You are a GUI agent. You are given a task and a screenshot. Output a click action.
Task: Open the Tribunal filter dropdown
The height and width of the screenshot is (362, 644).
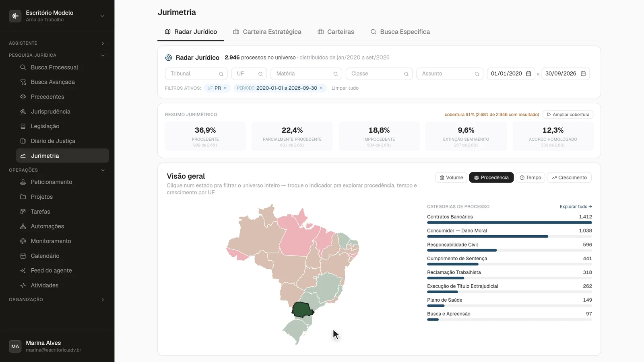coord(196,74)
